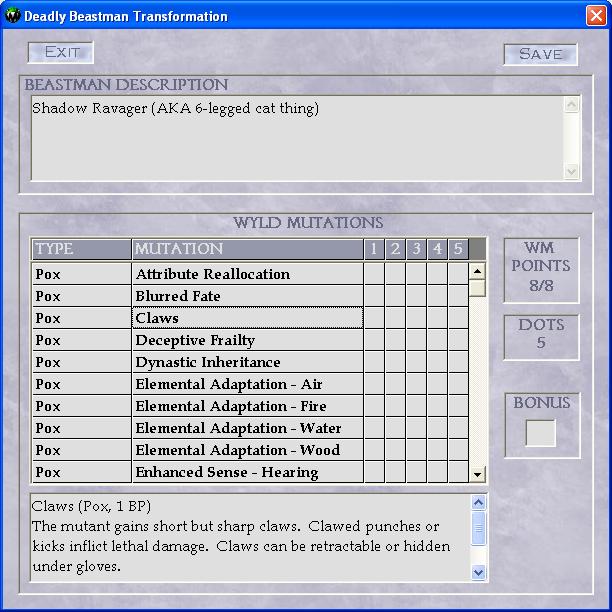Select Elemental Adaptation - Fire mutation
The image size is (612, 612).
pos(248,406)
